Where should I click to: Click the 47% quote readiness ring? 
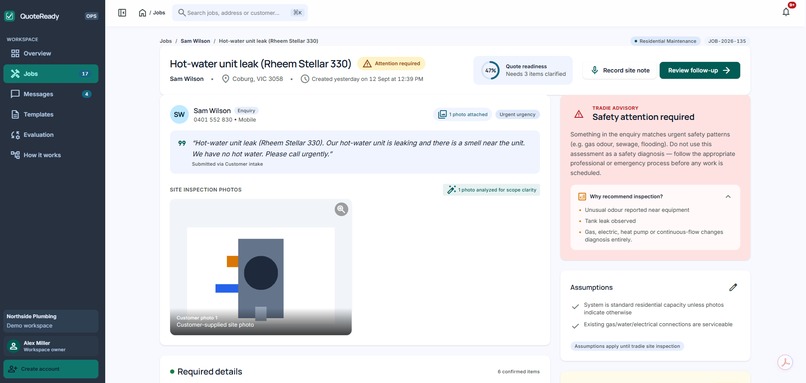click(490, 70)
